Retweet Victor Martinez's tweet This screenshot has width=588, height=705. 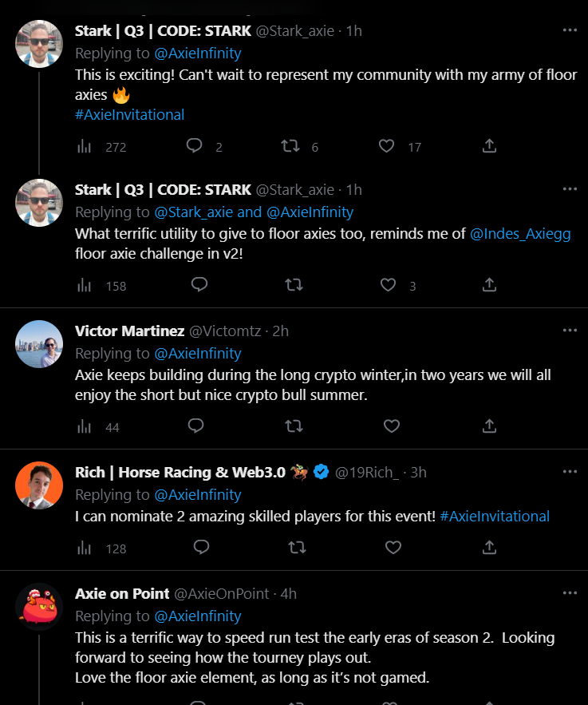coord(294,426)
